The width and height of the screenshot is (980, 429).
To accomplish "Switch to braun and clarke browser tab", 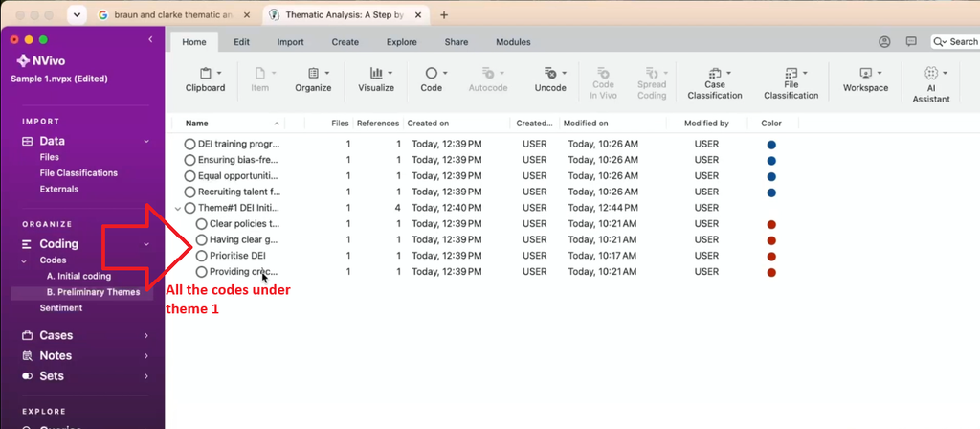I will 174,15.
